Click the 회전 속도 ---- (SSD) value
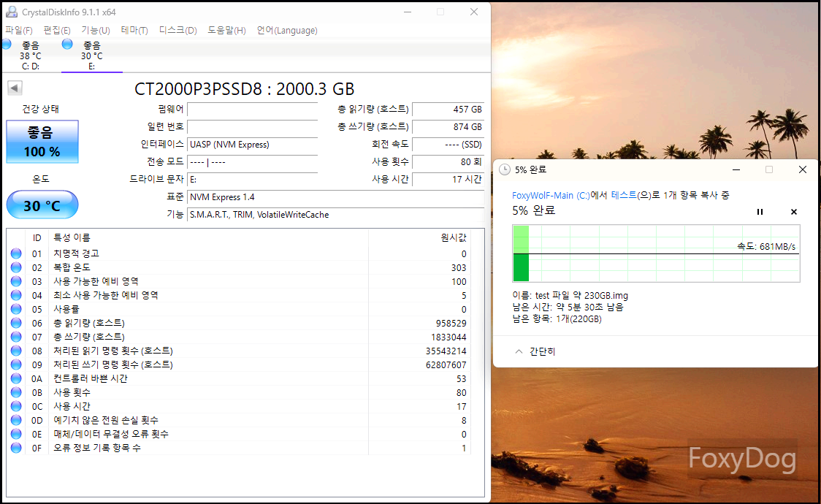Image resolution: width=821 pixels, height=504 pixels. click(x=448, y=145)
